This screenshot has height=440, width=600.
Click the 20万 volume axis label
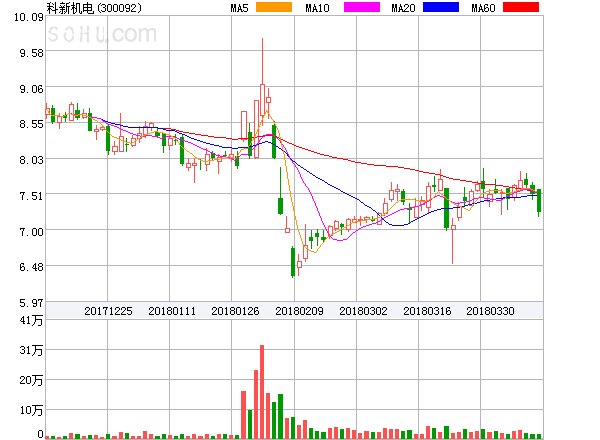tap(31, 380)
